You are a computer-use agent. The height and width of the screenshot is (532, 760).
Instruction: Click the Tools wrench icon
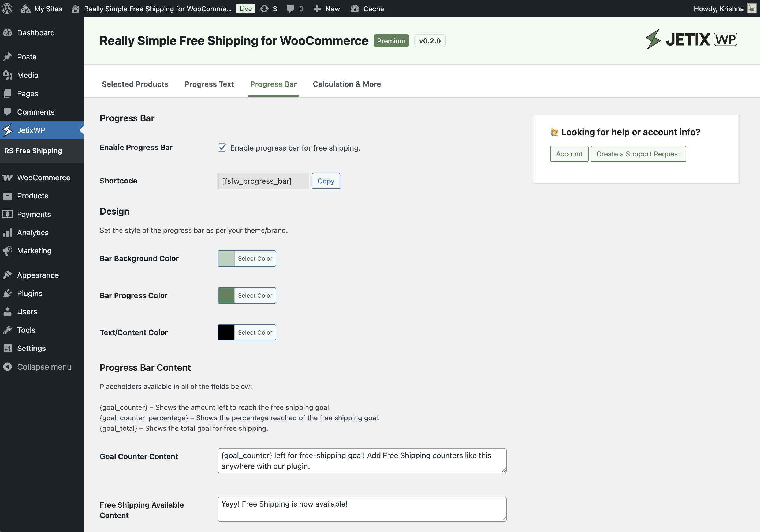[x=8, y=330]
